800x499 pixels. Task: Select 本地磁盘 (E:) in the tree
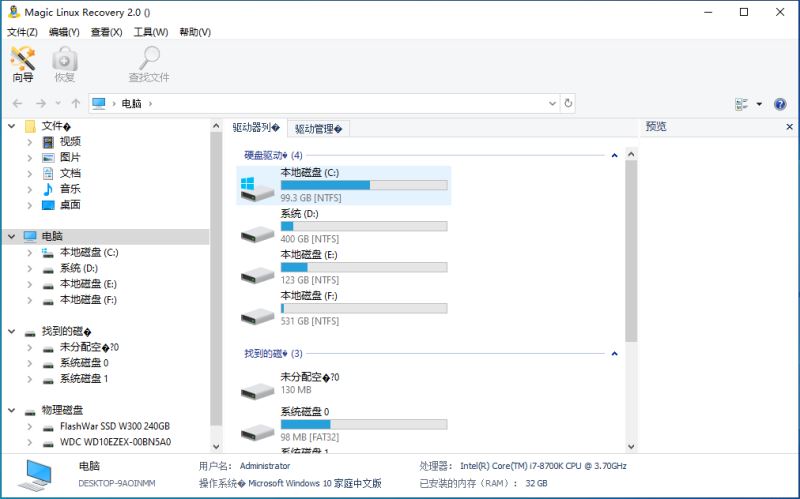tap(88, 284)
